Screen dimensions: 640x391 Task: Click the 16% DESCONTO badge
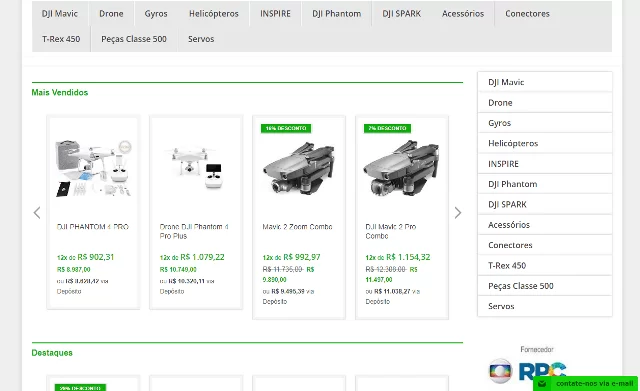286,128
